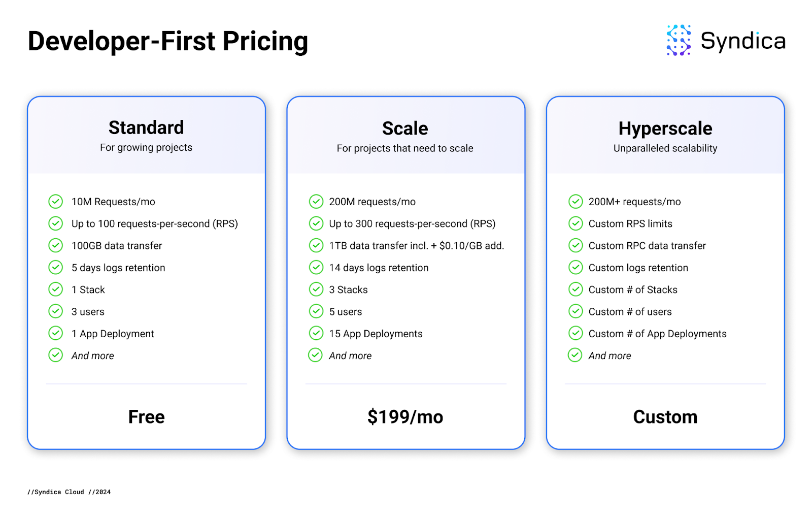Click checkmark next to Custom logs retention
The width and height of the screenshot is (812, 517).
[x=575, y=268]
